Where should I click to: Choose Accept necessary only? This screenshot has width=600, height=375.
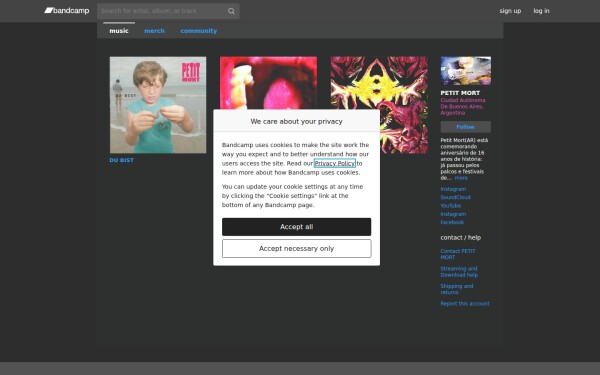pos(297,249)
